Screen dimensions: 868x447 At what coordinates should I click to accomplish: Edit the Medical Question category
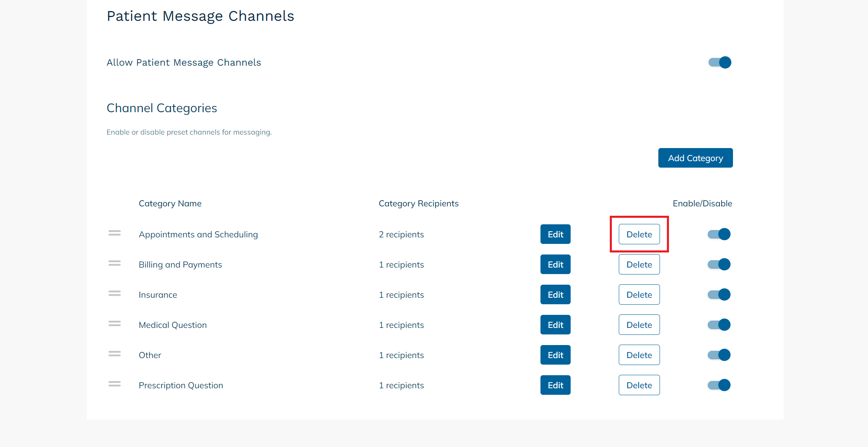pyautogui.click(x=556, y=325)
